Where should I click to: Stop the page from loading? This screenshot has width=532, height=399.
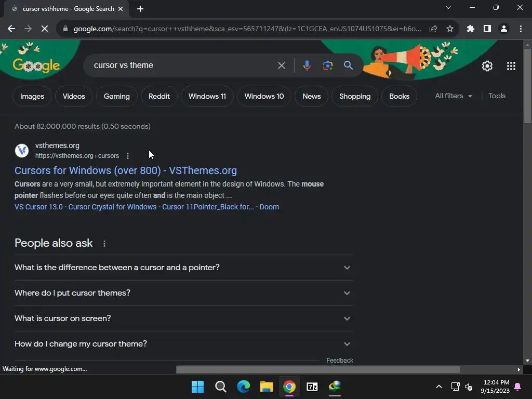45,29
